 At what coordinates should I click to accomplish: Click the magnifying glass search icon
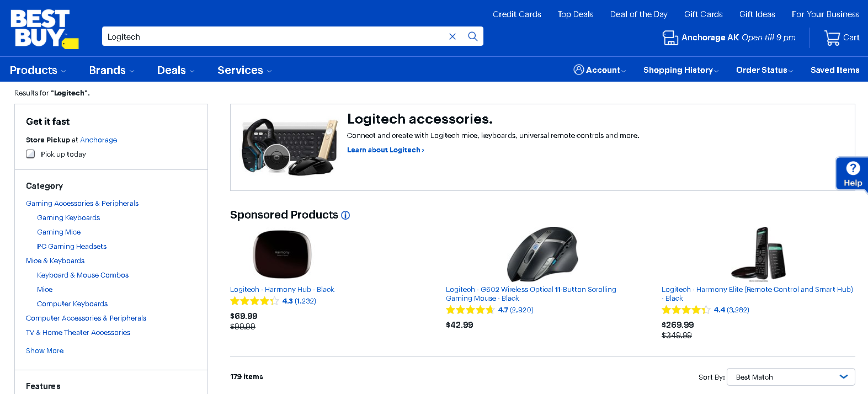click(x=473, y=36)
